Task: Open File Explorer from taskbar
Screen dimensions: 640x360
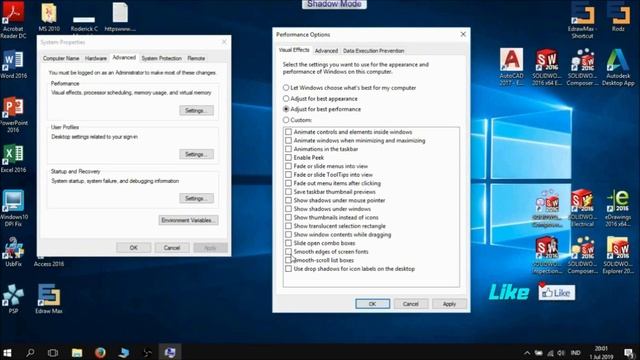Action: [x=77, y=352]
